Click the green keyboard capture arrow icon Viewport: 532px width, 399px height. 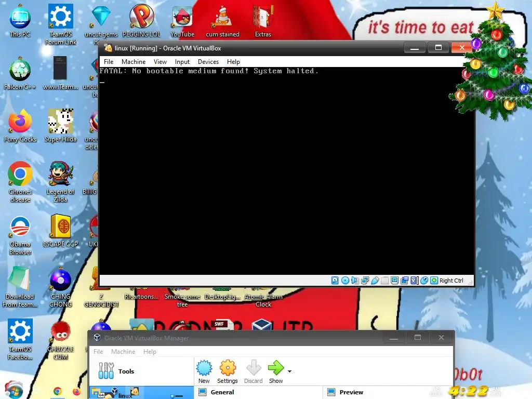click(x=434, y=280)
